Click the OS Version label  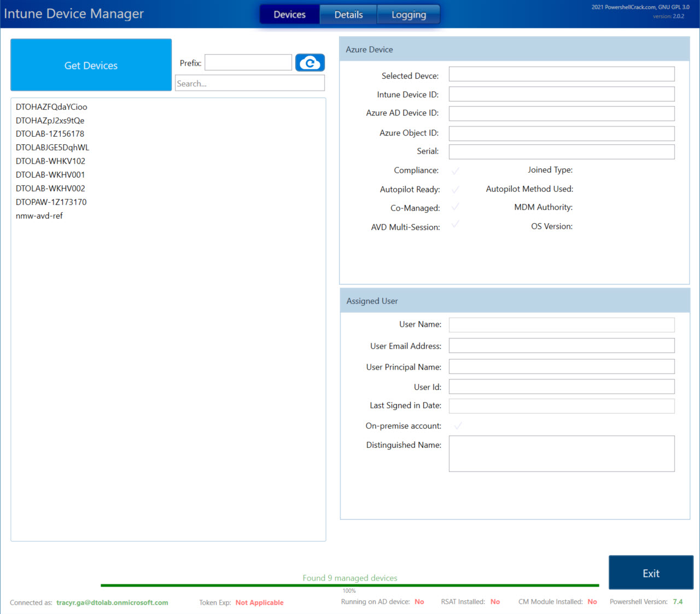coord(552,226)
